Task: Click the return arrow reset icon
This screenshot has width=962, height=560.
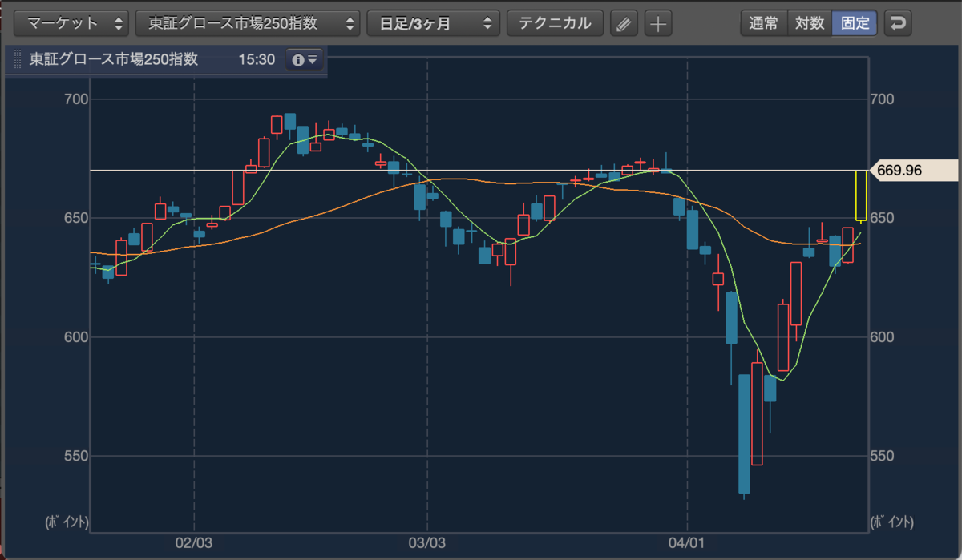Action: [899, 23]
